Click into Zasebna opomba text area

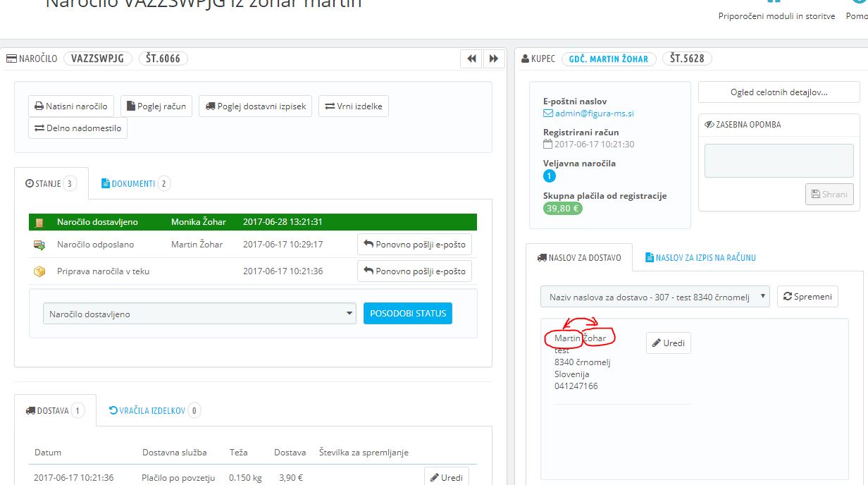779,161
